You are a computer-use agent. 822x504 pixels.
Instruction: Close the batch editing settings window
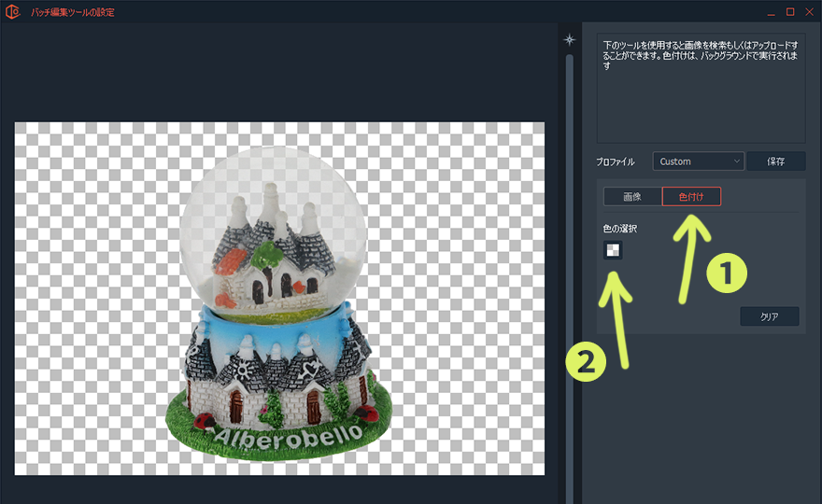[809, 11]
